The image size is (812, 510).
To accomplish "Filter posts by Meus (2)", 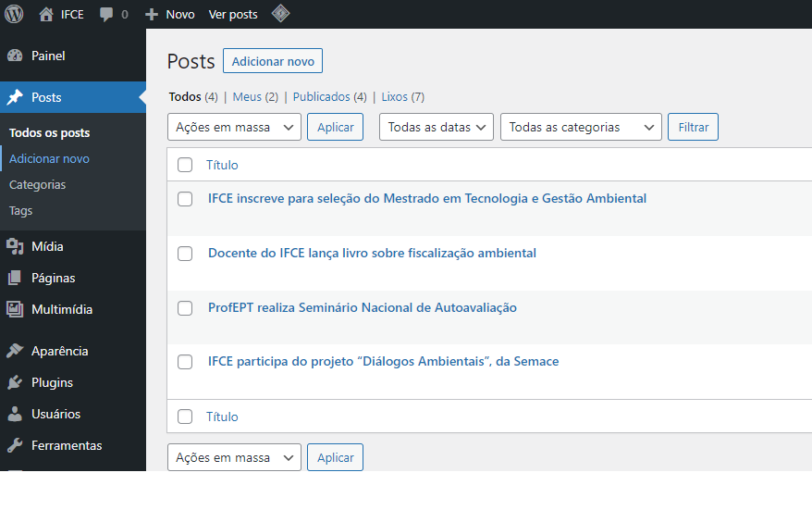I will point(255,97).
